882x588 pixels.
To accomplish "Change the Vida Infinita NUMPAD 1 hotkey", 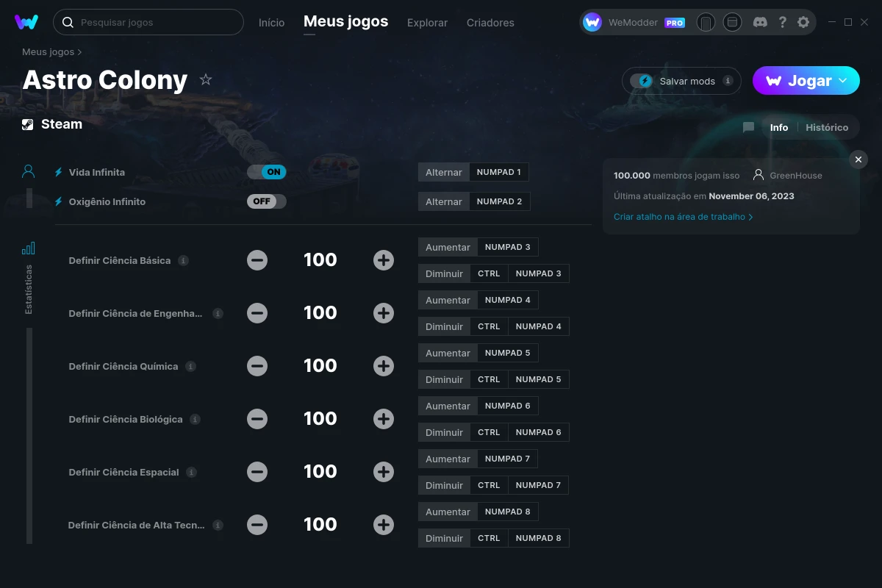I will click(x=499, y=172).
